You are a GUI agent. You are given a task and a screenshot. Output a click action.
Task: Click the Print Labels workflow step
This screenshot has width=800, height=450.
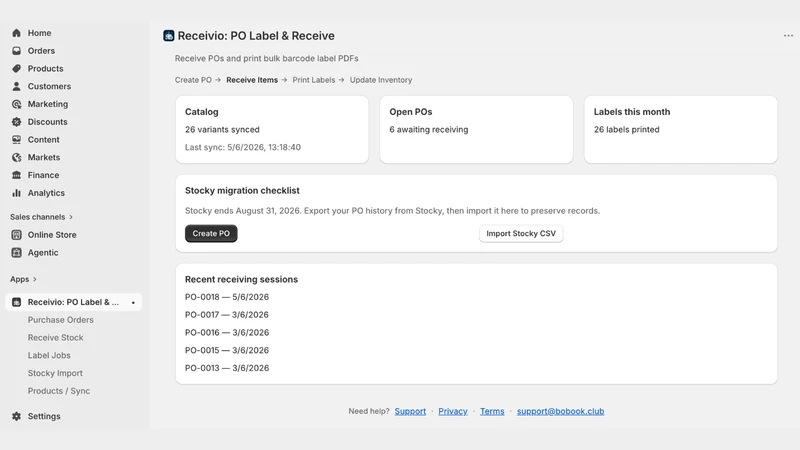(314, 80)
